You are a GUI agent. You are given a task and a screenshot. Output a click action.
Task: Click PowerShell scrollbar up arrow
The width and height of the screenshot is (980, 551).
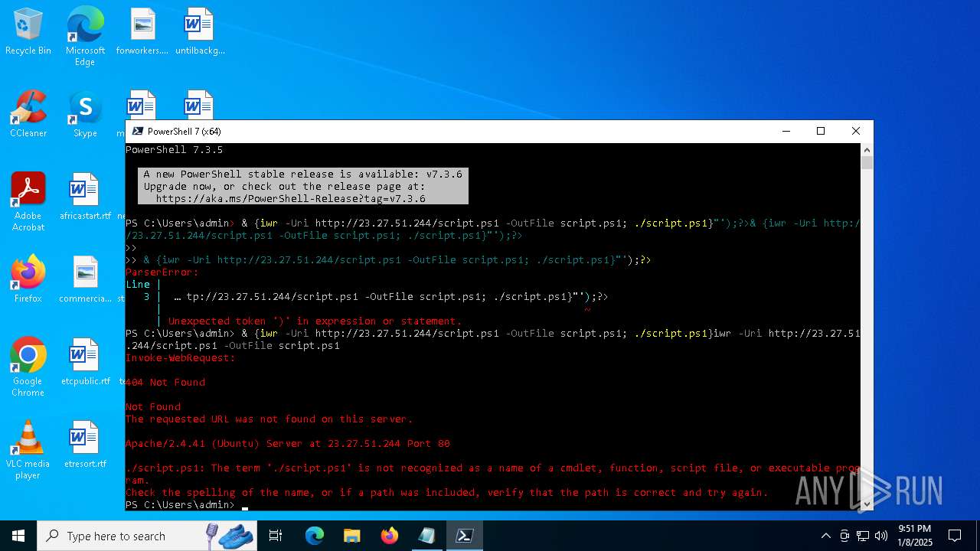[867, 149]
